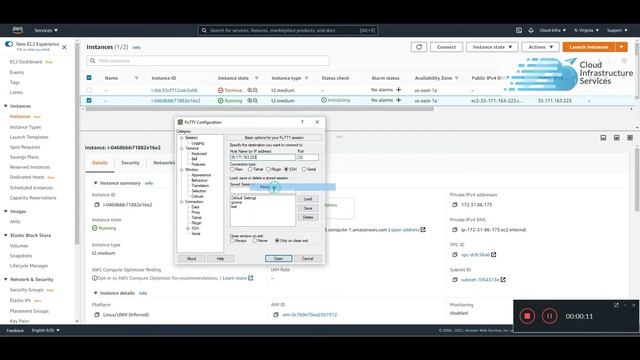Click the Filter instances search field
This screenshot has height=360, width=640.
(x=207, y=60)
